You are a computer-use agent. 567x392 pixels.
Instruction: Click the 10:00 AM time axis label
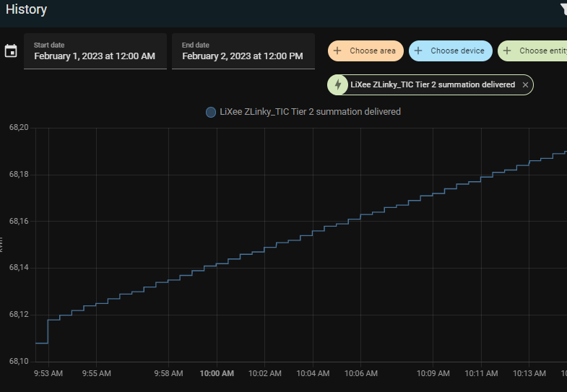(x=217, y=373)
